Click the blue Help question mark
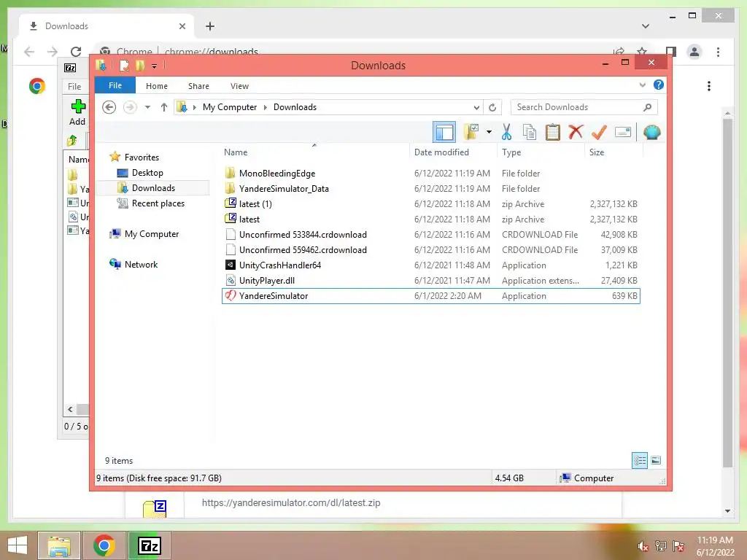Image resolution: width=747 pixels, height=560 pixels. click(659, 85)
